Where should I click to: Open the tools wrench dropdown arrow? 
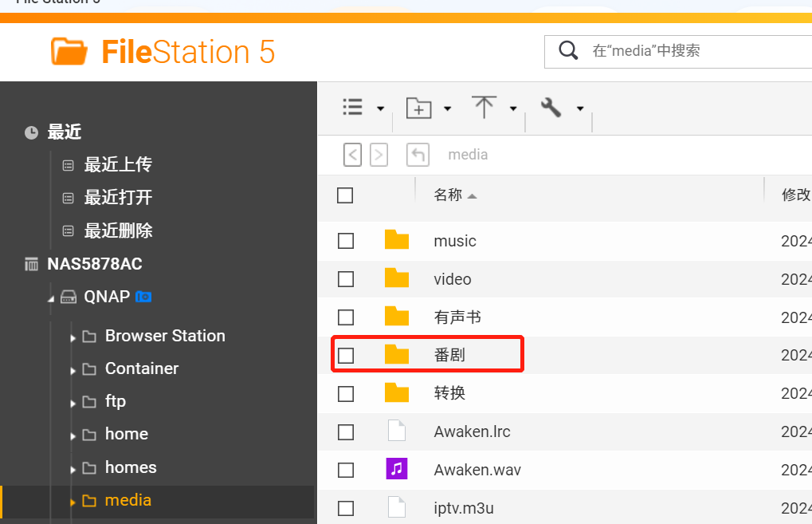click(x=580, y=108)
